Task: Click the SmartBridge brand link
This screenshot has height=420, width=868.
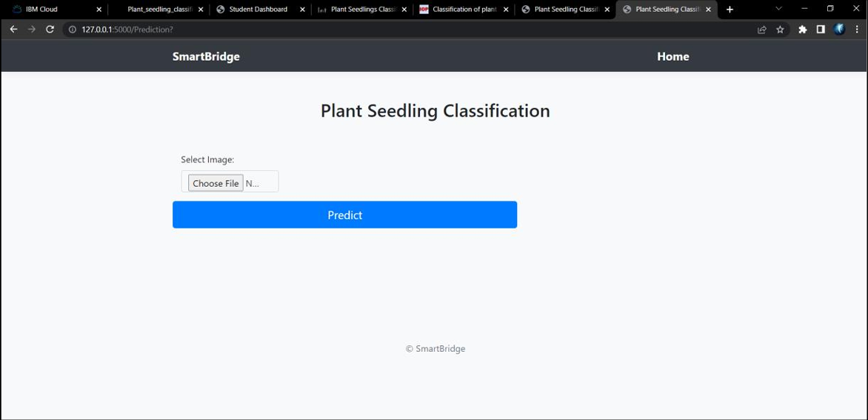Action: [206, 56]
